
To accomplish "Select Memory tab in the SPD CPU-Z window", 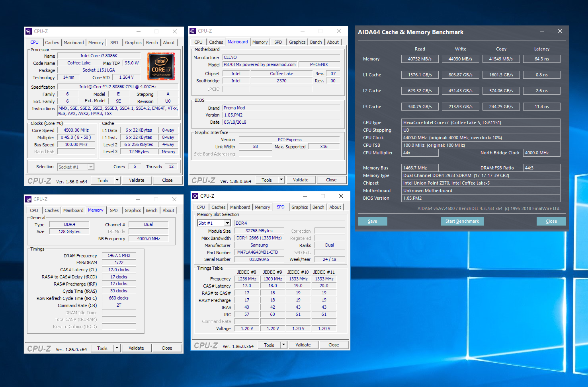I will point(262,207).
